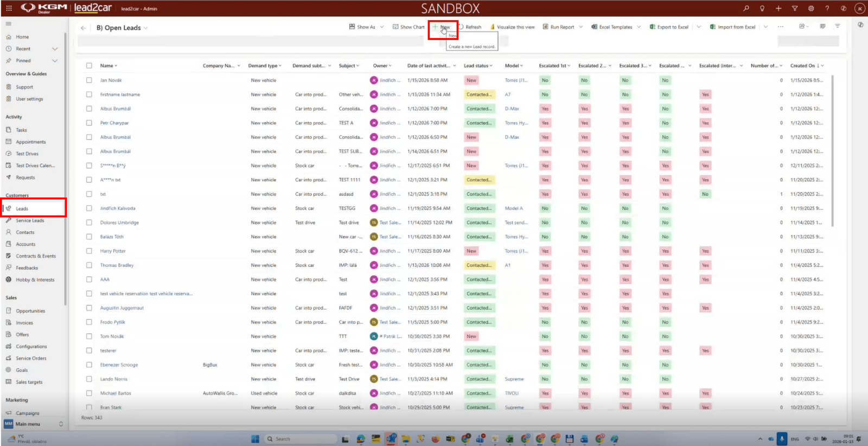Open the Main menu area switcher
Screen dimensions: 868x446
[x=34, y=424]
